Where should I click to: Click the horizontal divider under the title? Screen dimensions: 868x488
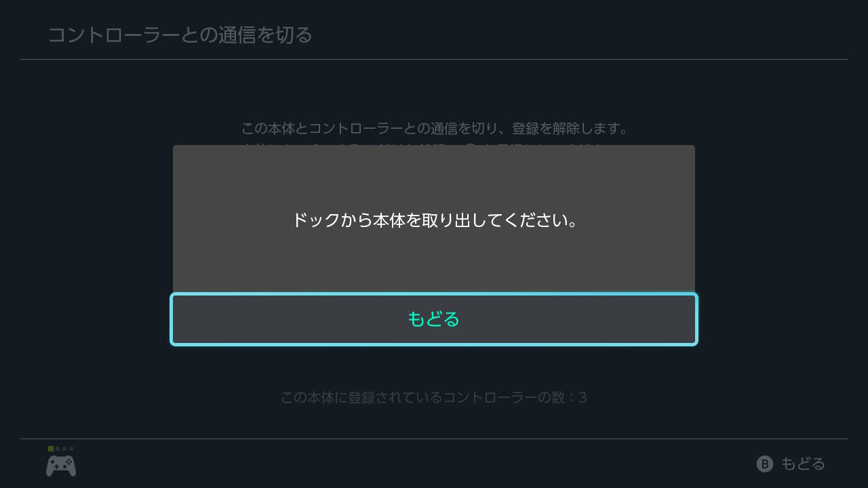click(x=434, y=60)
